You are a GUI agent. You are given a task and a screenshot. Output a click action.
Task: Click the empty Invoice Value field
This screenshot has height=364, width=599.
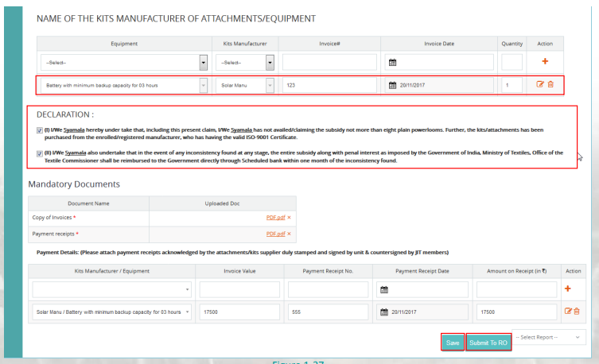click(x=239, y=289)
